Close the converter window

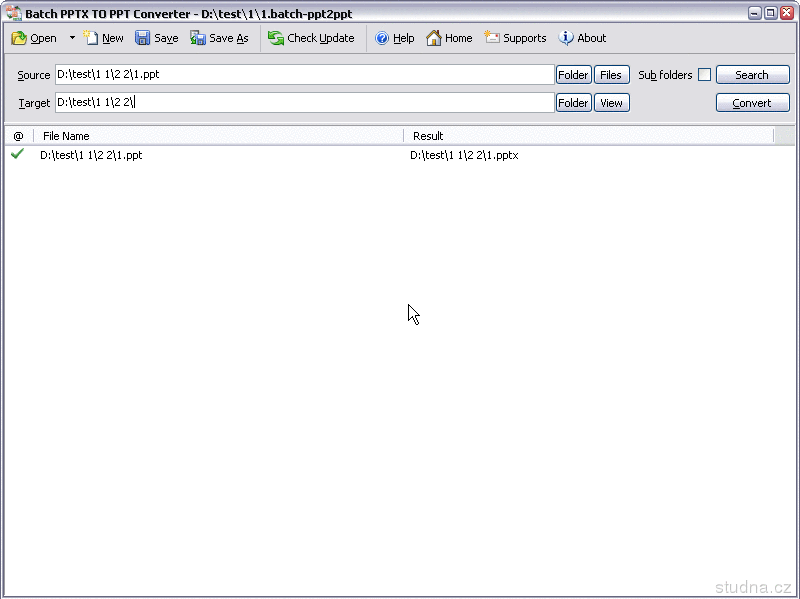(787, 13)
